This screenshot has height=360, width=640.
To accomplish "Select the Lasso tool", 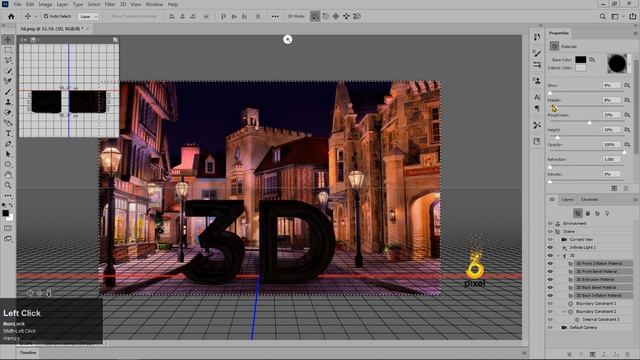I will pyautogui.click(x=8, y=60).
